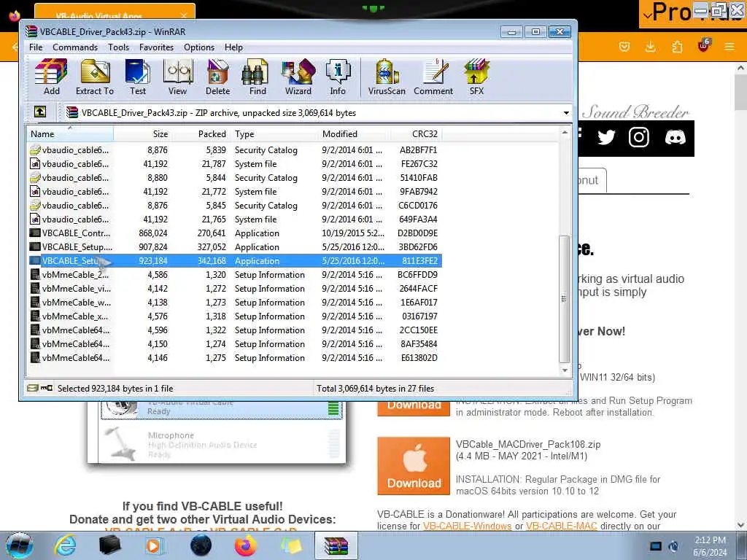Open the Favorites menu
This screenshot has height=560, width=747.
156,47
